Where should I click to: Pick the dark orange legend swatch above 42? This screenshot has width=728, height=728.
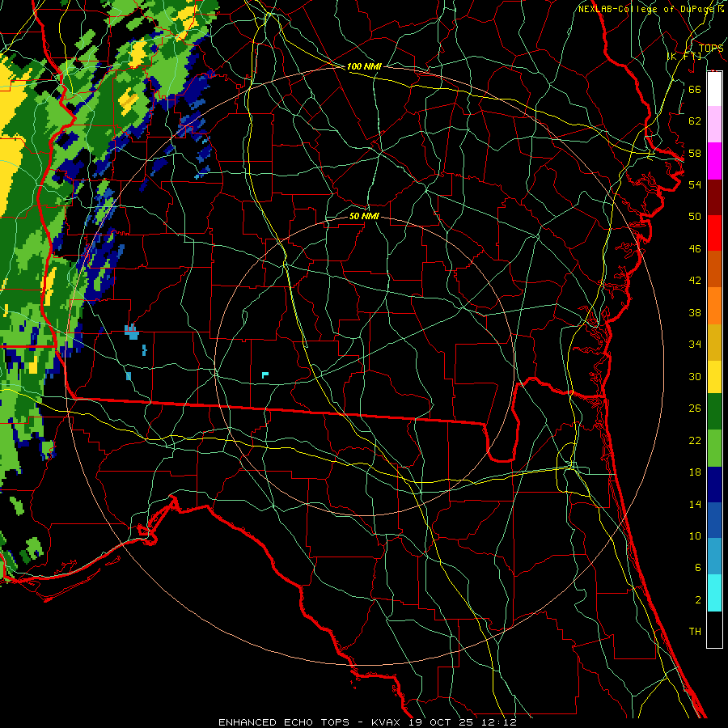click(x=714, y=269)
